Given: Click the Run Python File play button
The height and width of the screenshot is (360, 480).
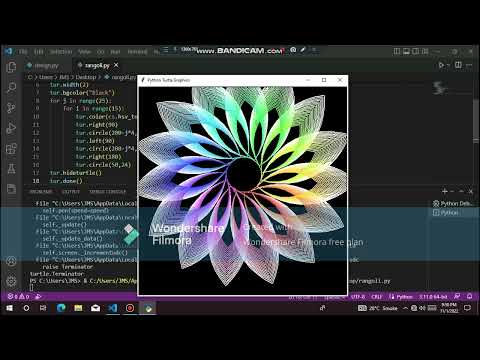Looking at the screenshot, I should pos(441,65).
